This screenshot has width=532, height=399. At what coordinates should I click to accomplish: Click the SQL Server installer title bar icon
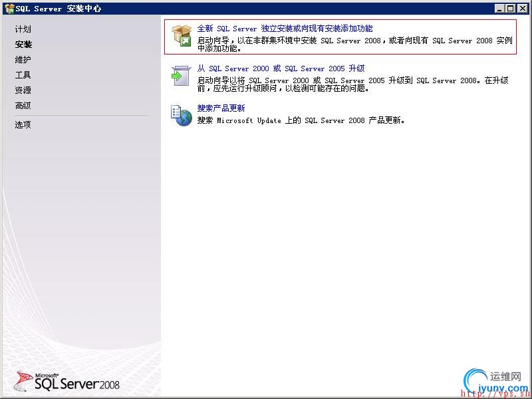(x=9, y=9)
